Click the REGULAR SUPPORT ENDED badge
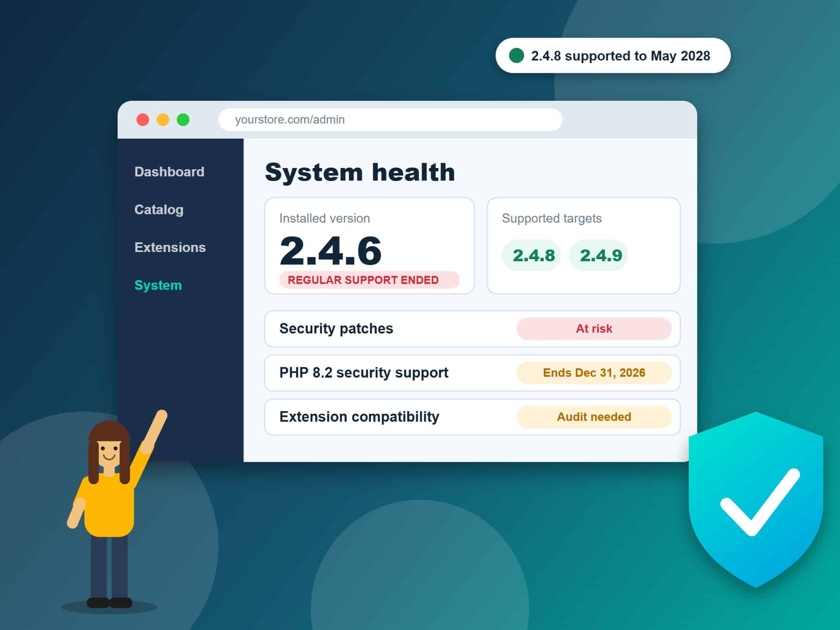 pos(370,280)
